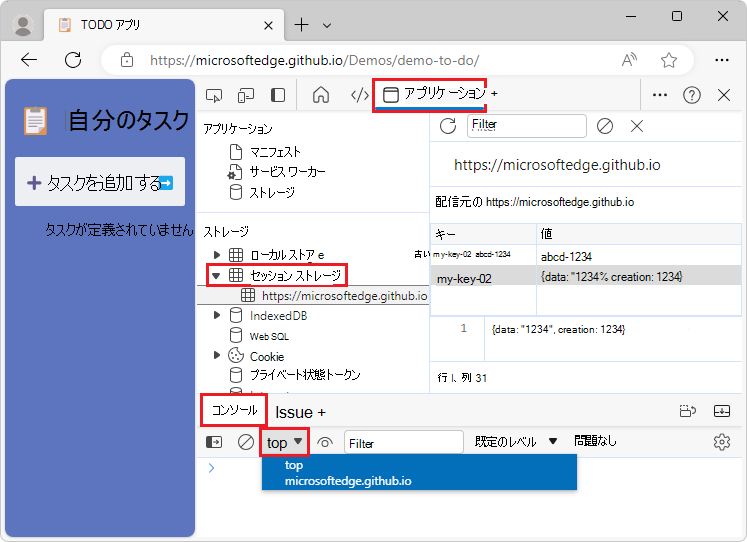Viewport: 747px width, 542px height.
Task: Click the キー column header
Action: coord(483,234)
